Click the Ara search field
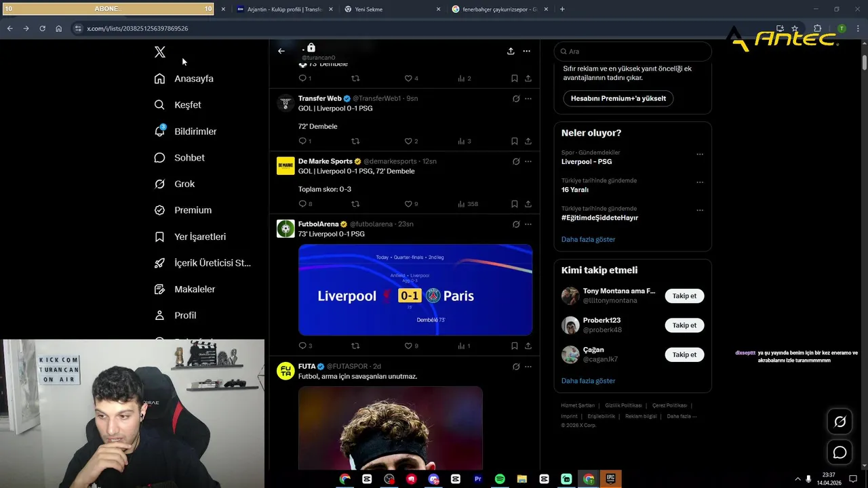868x488 pixels. click(x=633, y=52)
